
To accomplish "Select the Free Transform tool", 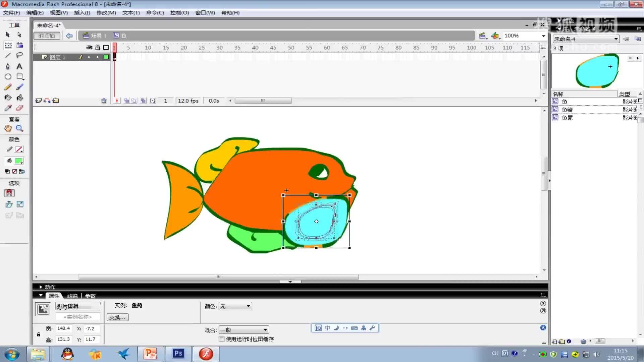I will 8,45.
